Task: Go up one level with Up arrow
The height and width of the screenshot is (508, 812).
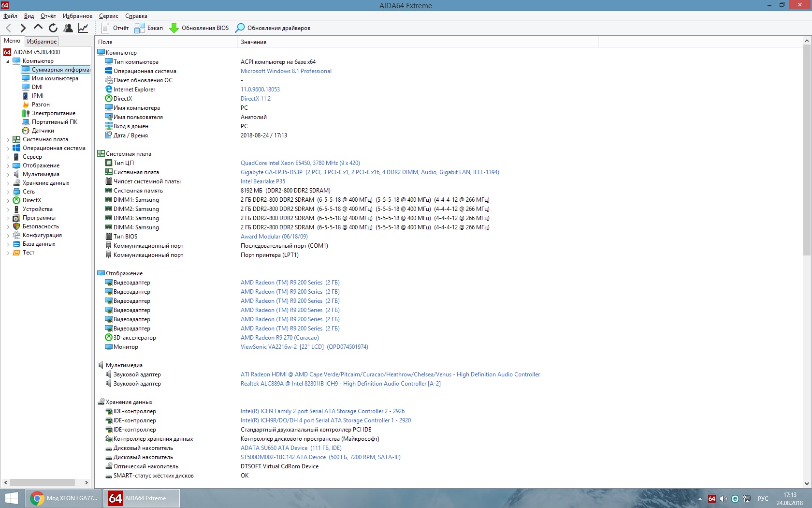Action: coord(38,28)
